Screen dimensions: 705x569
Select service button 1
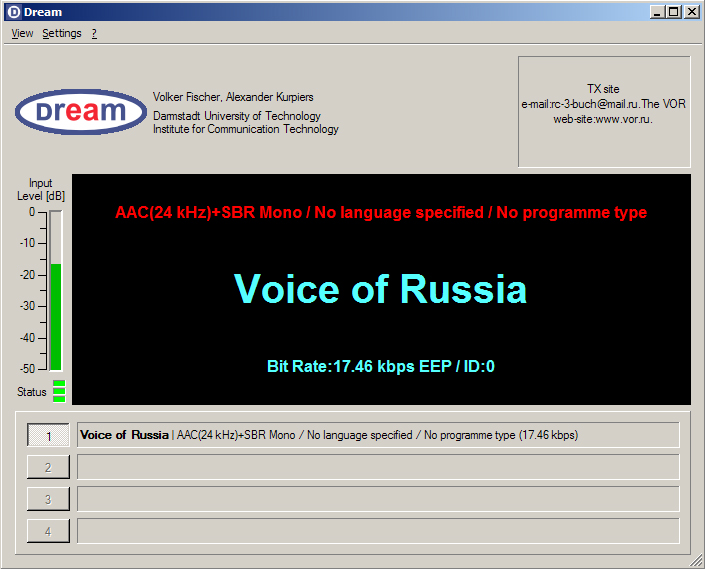coord(48,435)
